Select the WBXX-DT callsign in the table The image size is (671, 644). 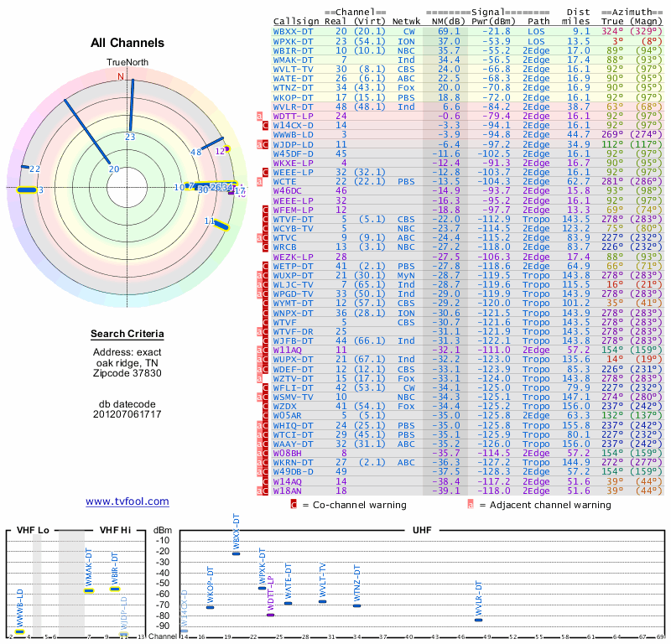click(293, 32)
